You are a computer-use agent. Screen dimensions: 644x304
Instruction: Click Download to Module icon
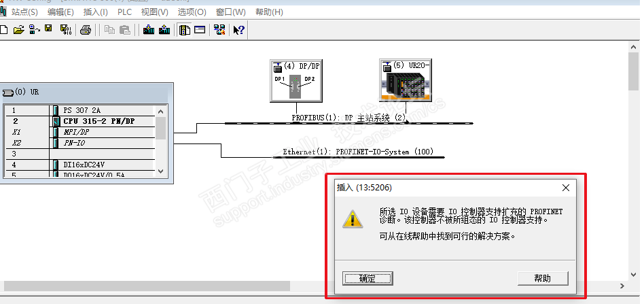coord(149,30)
